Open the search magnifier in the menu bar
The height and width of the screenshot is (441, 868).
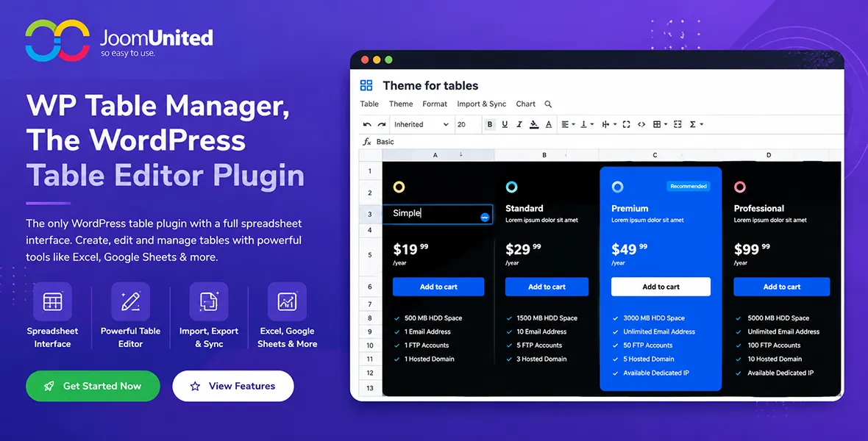pyautogui.click(x=548, y=104)
